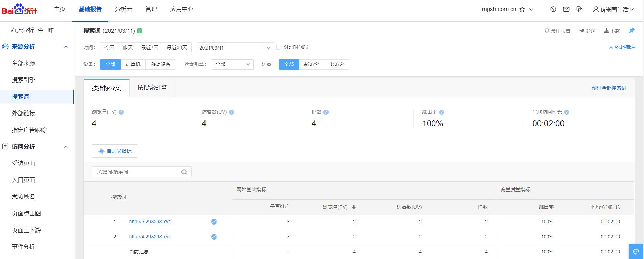This screenshot has width=644, height=259.
Task: Open the 搜索引擎 全部 dropdown
Action: (248, 64)
